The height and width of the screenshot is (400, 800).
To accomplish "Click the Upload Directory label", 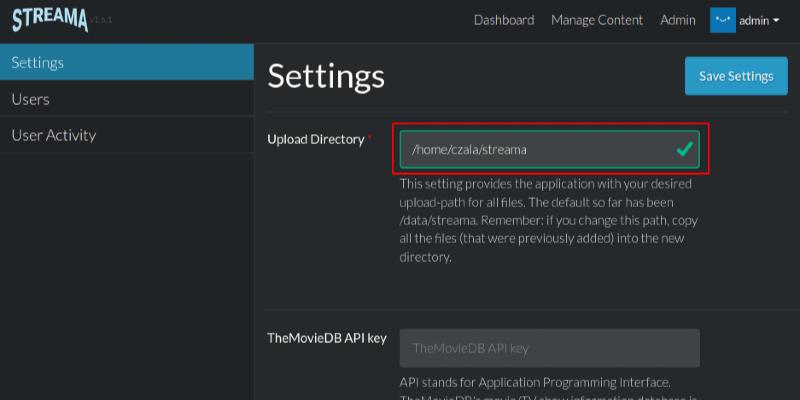I will (315, 139).
